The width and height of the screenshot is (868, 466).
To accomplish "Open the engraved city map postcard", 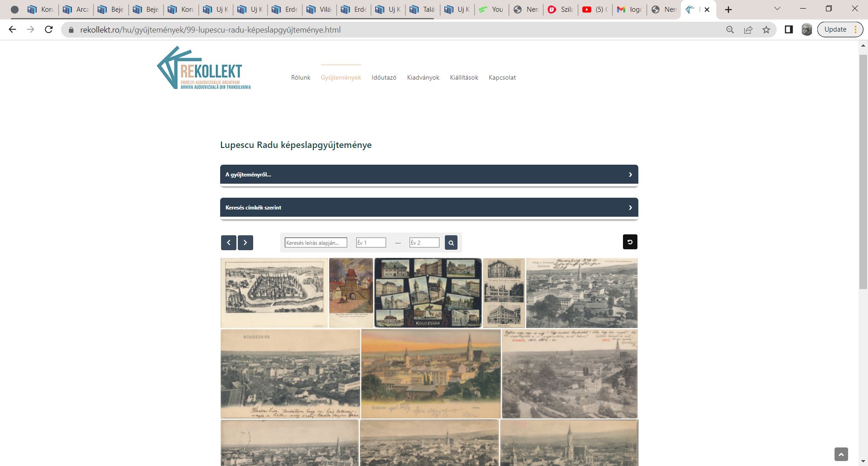I will tap(274, 293).
